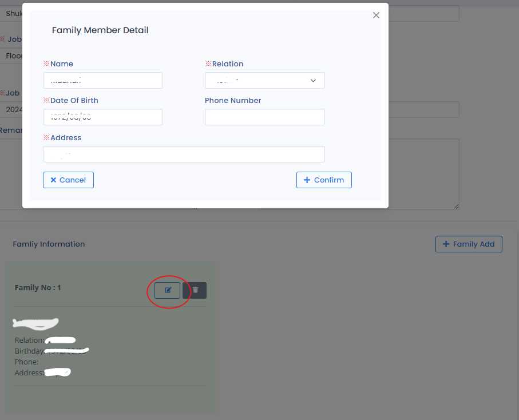This screenshot has width=519, height=420.
Task: Click the background field showing Shuk
Action: click(x=11, y=14)
